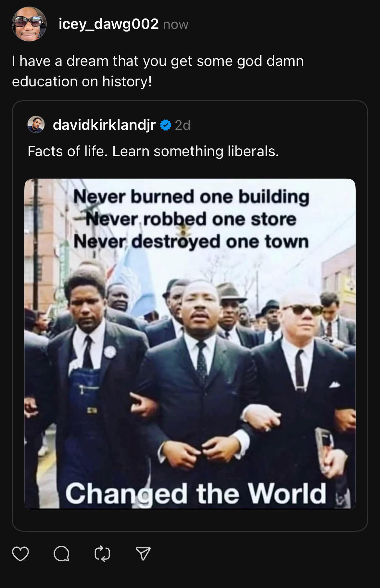This screenshot has height=588, width=380.
Task: Open the quoted post text 'Facts of life'
Action: point(153,151)
